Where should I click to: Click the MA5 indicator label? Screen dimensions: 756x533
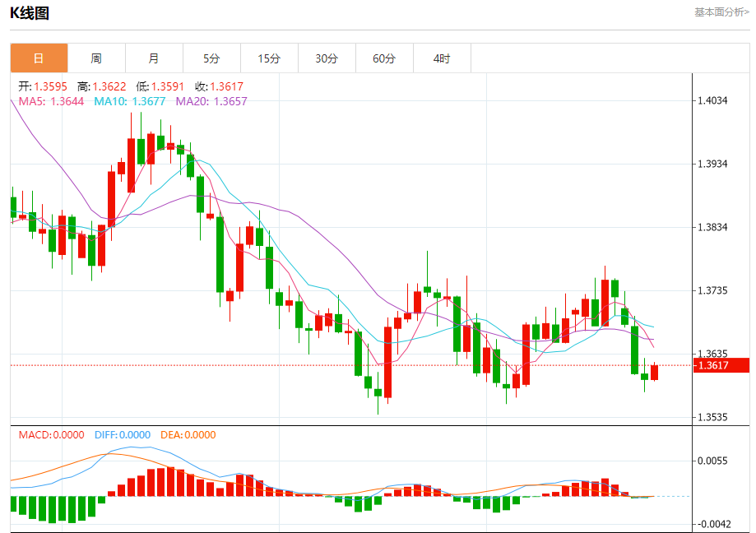tap(51, 101)
